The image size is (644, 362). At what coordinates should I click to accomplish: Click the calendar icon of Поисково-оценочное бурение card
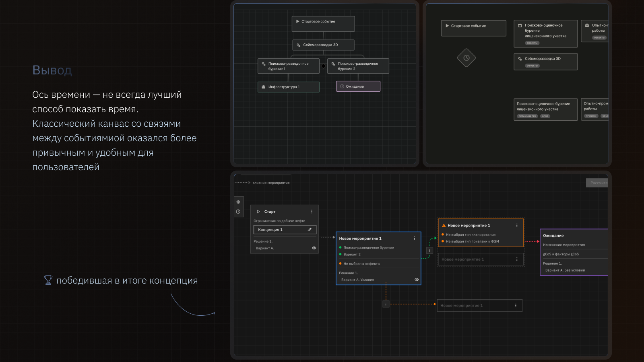(520, 25)
